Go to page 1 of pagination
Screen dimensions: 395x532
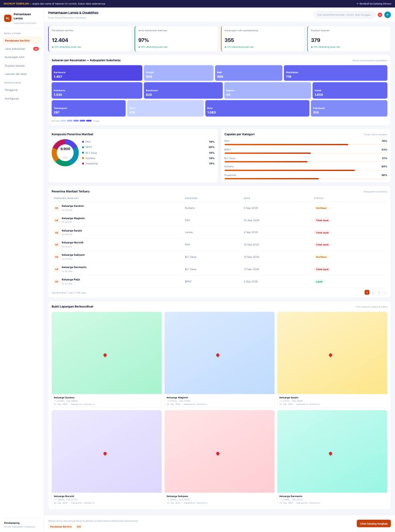click(x=367, y=293)
